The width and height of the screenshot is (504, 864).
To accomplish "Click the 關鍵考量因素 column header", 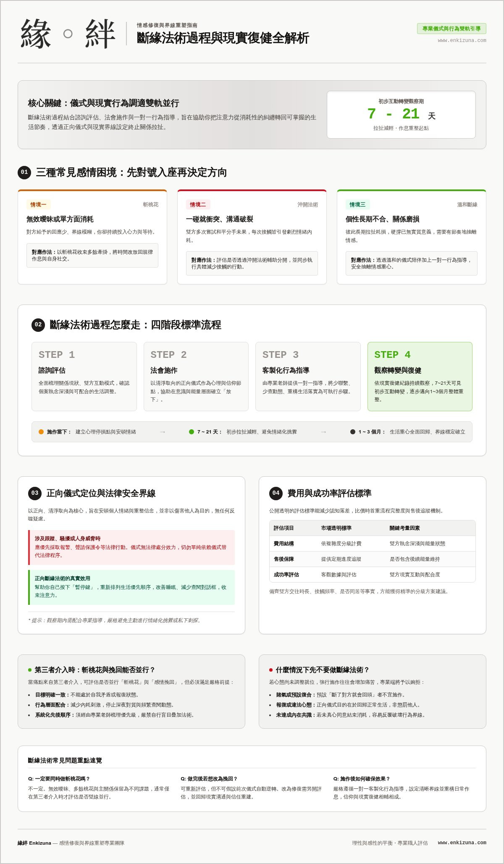I will [405, 528].
